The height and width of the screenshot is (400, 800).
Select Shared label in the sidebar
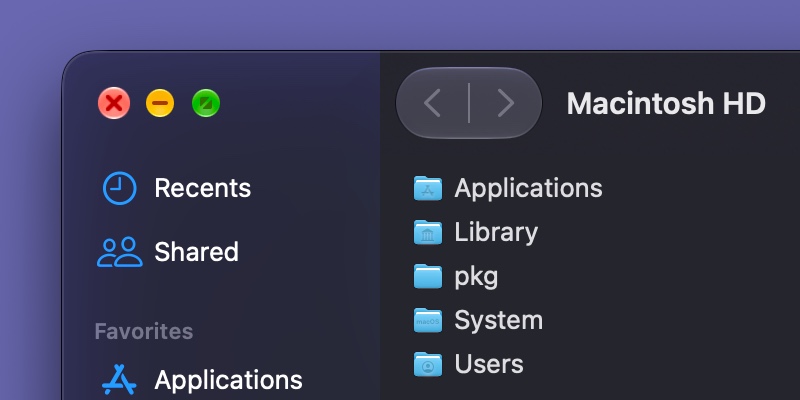click(x=196, y=252)
